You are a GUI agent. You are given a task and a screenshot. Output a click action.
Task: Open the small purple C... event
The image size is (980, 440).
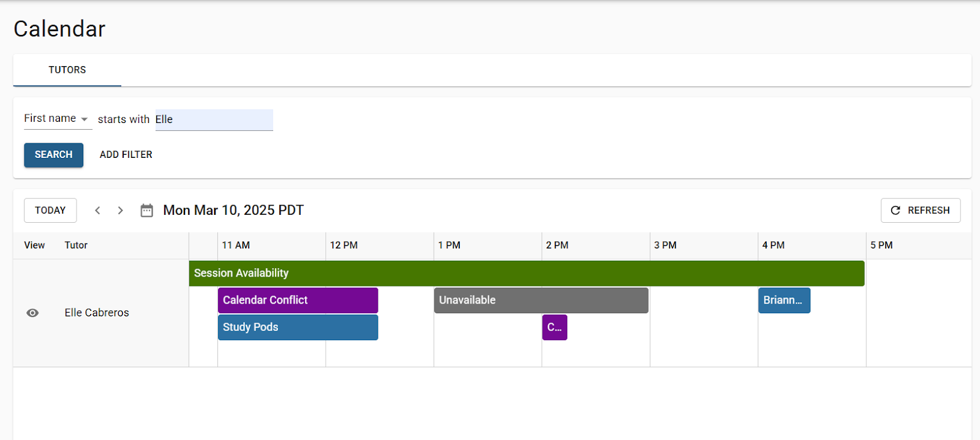click(554, 327)
